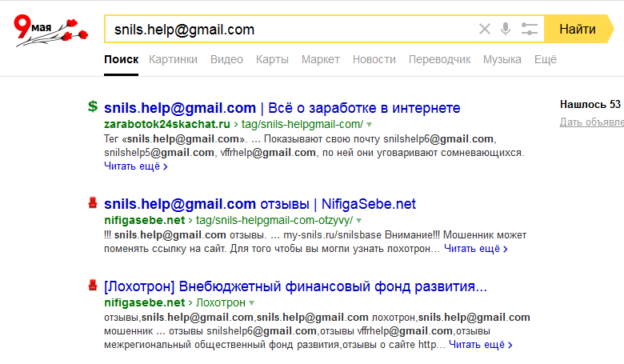Focus the search input field

coord(288,30)
